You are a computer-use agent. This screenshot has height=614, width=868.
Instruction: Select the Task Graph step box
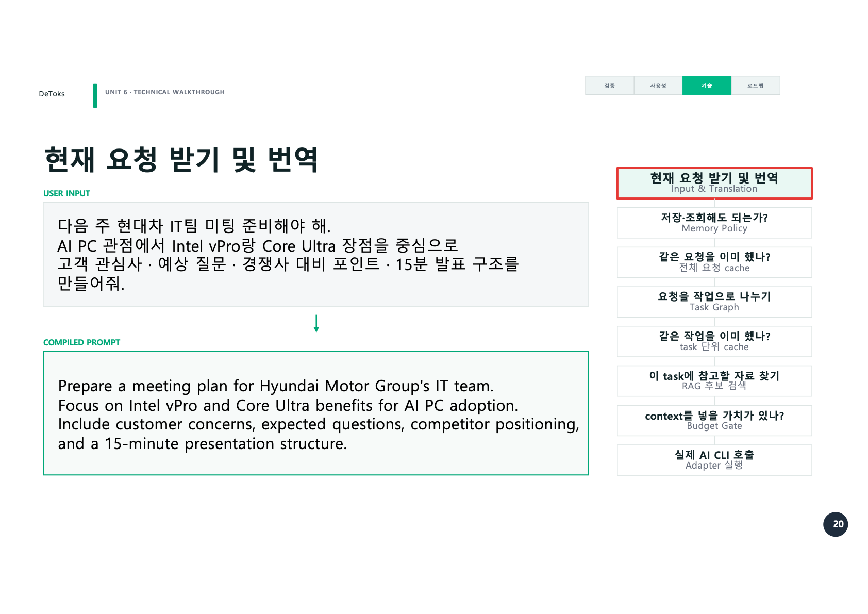(x=714, y=302)
